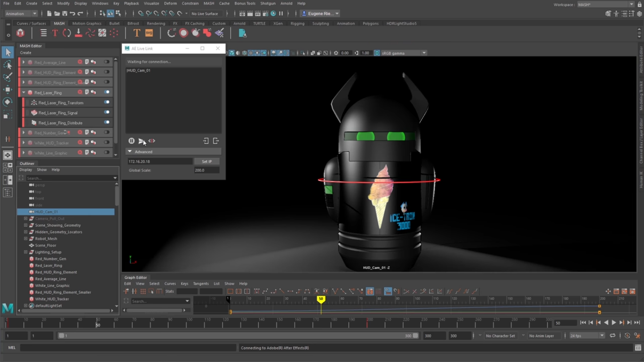Open the Create menu in MASH Editor
644x362 pixels.
click(x=25, y=53)
